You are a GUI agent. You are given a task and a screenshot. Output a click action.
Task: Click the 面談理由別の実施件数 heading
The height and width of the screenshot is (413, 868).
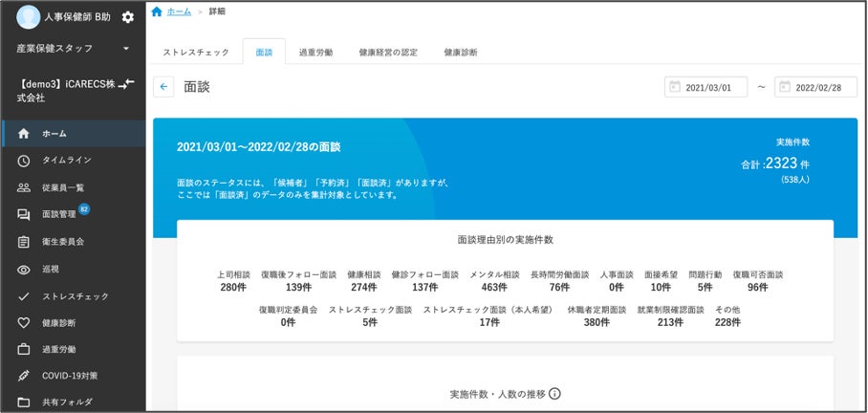coord(506,240)
